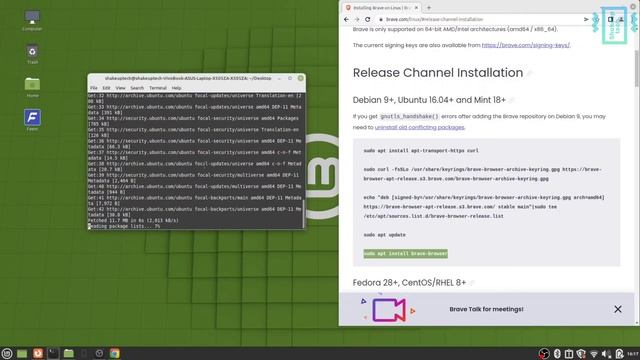Click the Reading package lists terminal line
The image size is (640, 360).
coord(124,226)
